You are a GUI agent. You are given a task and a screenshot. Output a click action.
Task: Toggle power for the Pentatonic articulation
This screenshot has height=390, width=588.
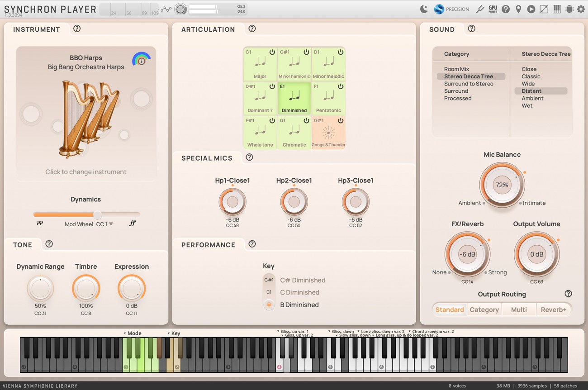(341, 86)
